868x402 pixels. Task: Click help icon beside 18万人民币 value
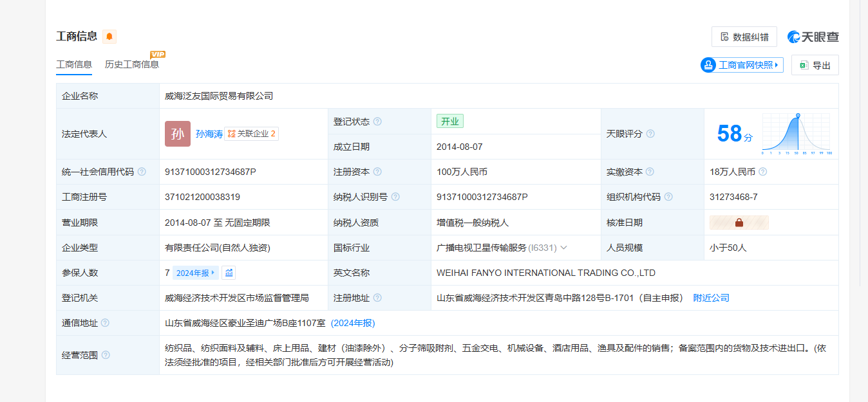pyautogui.click(x=762, y=172)
